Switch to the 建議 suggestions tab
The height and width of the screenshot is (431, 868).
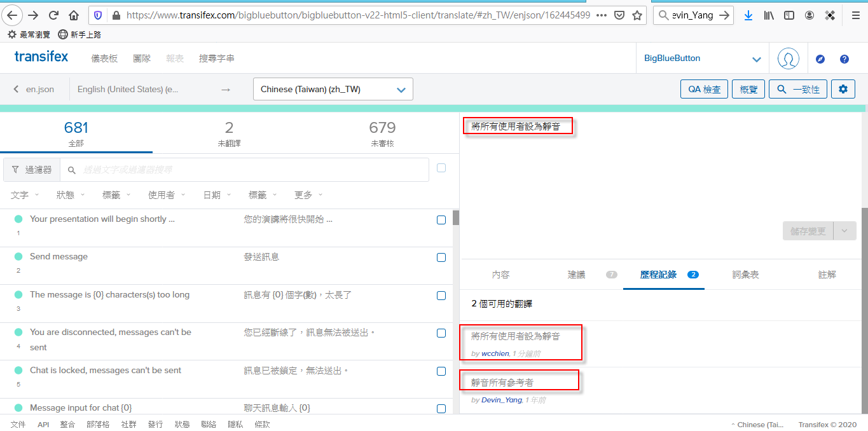pos(576,275)
